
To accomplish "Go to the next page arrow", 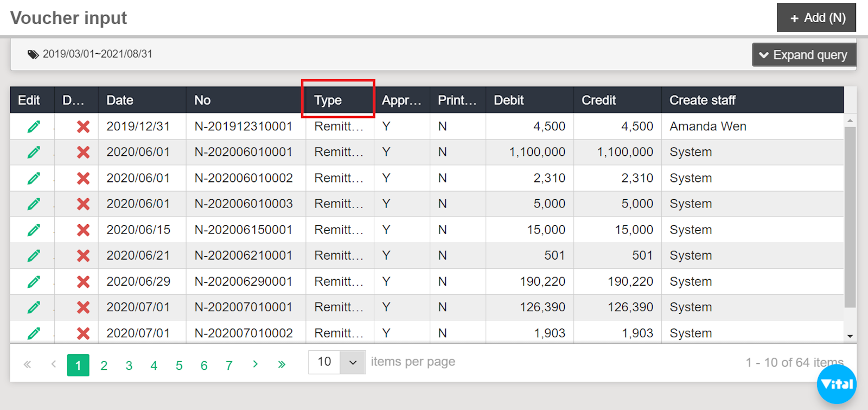I will click(x=255, y=364).
